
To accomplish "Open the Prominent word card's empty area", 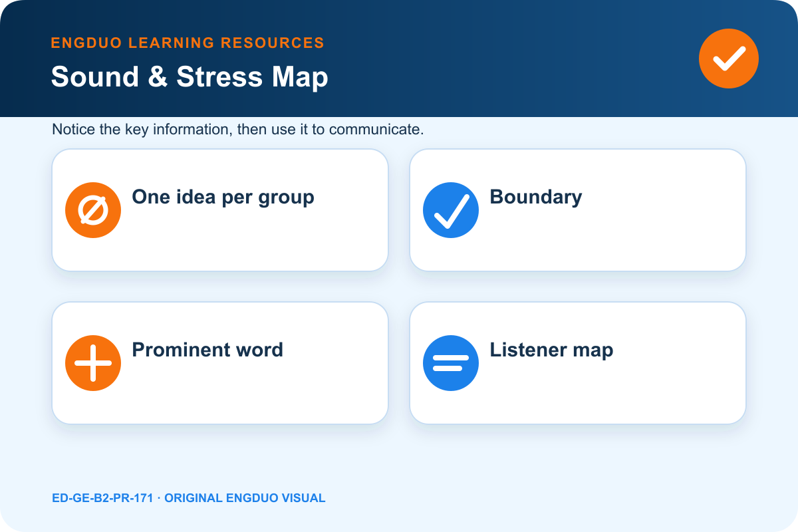I will [x=253, y=392].
